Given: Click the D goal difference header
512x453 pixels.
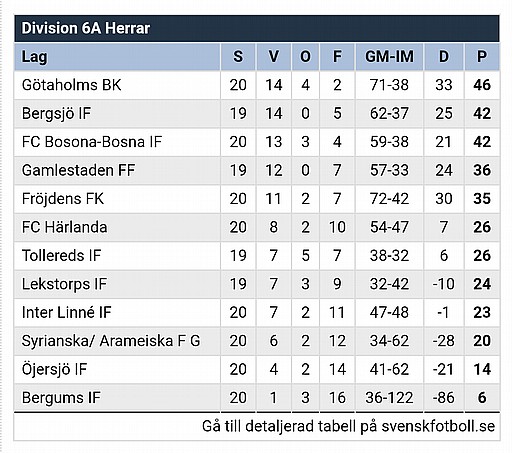Looking at the screenshot, I should 444,57.
